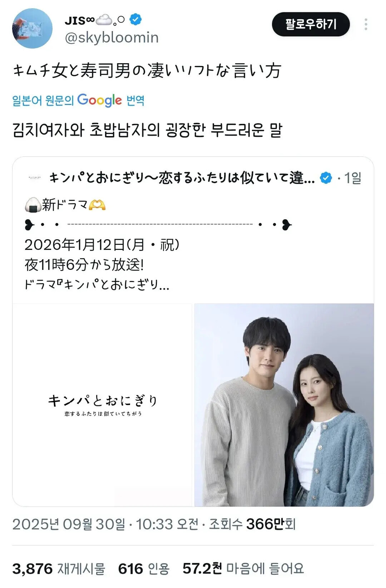Open the three-dot more options menu

tap(366, 24)
